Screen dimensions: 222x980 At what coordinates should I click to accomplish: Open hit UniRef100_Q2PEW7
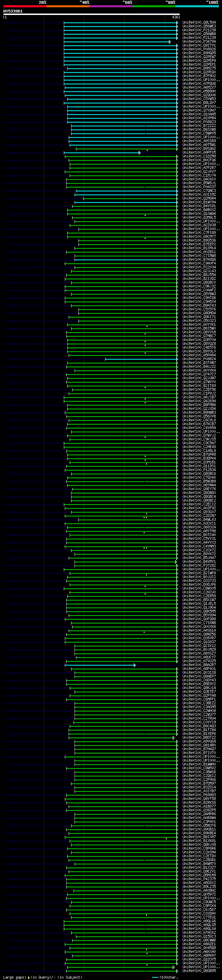point(199,57)
